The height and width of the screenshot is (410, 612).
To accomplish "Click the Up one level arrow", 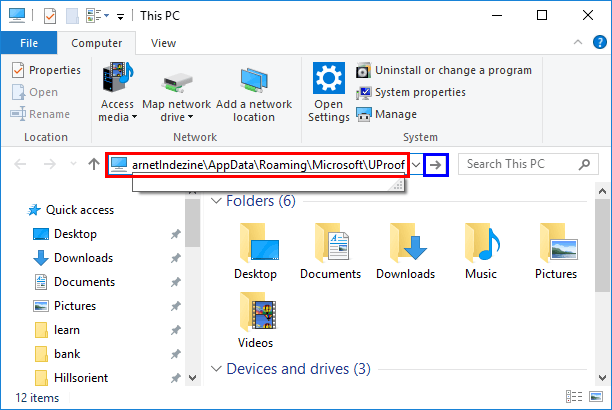I will coord(94,164).
